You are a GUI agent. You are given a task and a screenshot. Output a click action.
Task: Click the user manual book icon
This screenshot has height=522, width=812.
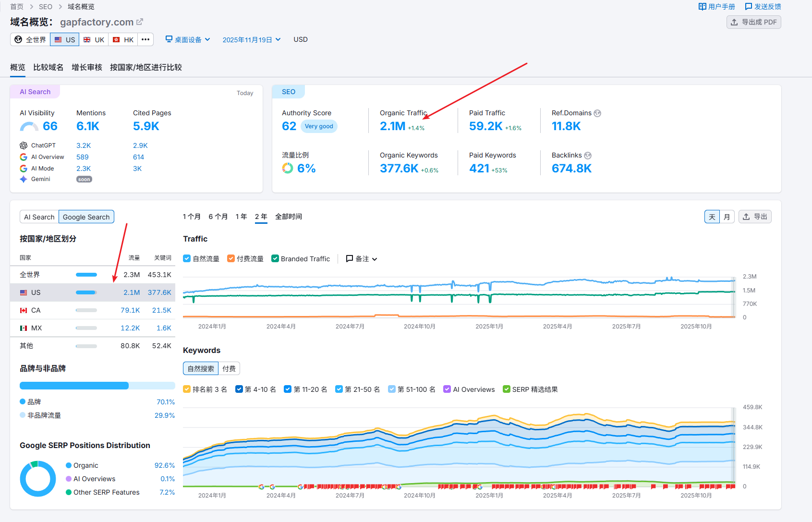pyautogui.click(x=702, y=7)
